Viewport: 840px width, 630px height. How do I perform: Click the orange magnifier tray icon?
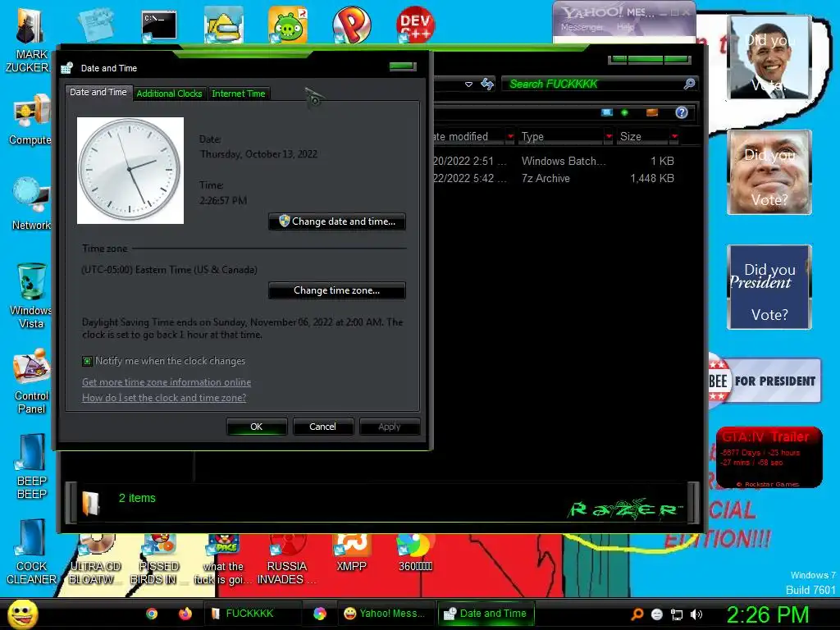pos(637,614)
